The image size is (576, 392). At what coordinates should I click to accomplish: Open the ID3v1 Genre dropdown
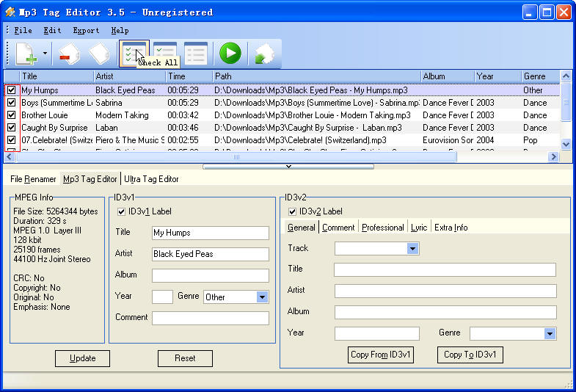[262, 297]
